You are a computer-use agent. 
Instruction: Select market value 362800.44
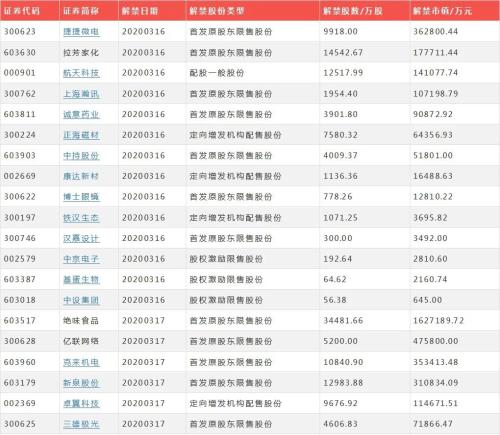[x=436, y=32]
